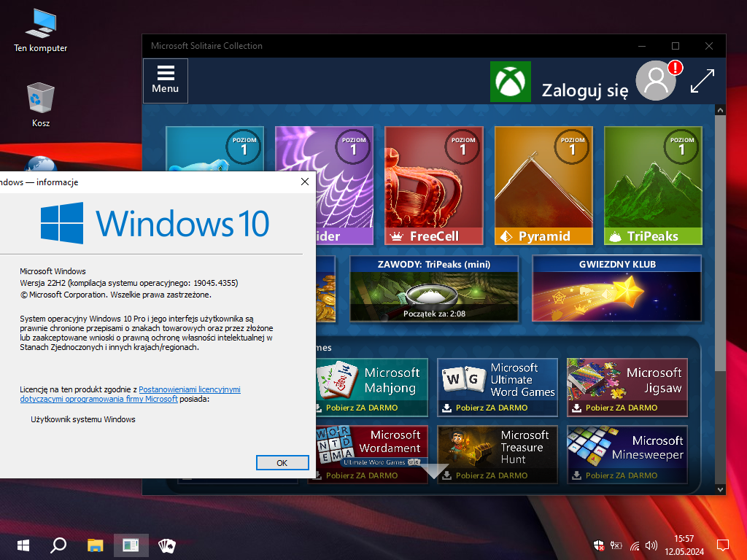
Task: Click the Solitaire scrollbar down arrow
Action: click(720, 489)
